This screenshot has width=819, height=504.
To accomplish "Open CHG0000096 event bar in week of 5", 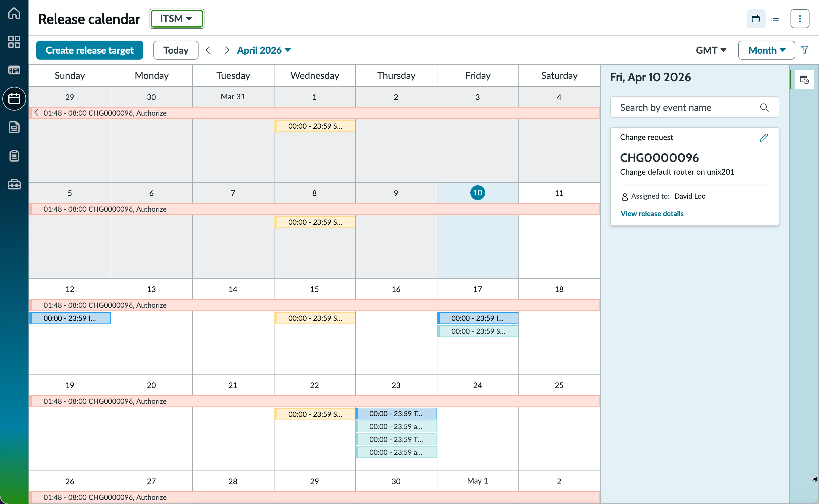I will 315,209.
